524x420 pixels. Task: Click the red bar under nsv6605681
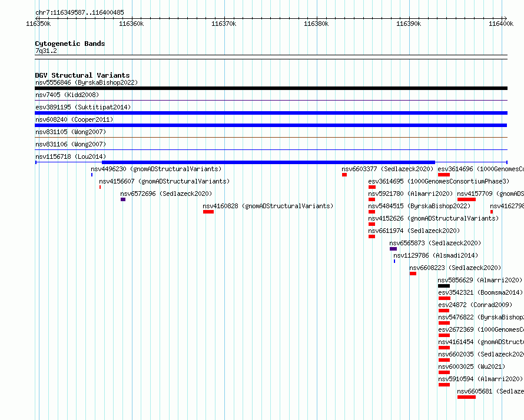click(x=466, y=397)
